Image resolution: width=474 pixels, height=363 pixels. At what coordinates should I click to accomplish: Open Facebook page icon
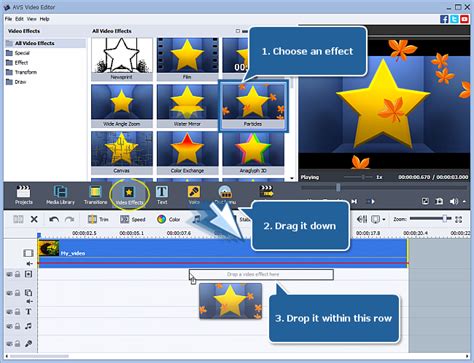tap(444, 19)
